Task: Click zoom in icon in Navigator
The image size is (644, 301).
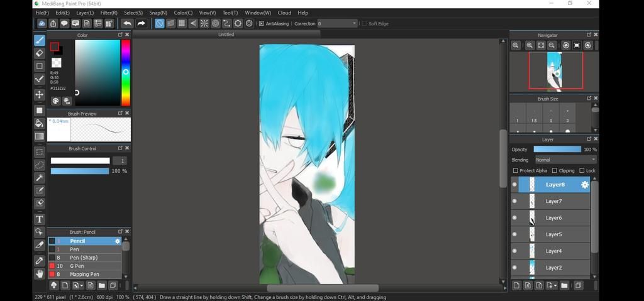Action: 530,46
